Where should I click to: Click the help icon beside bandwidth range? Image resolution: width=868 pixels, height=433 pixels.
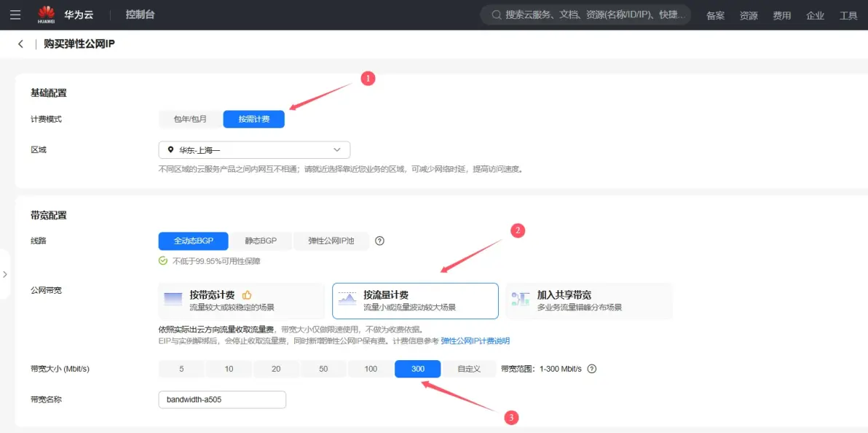[592, 369]
